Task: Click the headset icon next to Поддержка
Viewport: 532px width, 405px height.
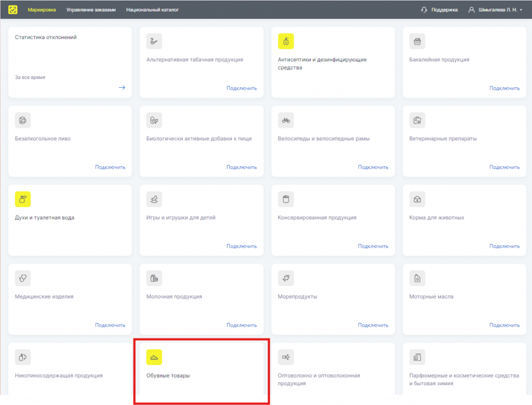Action: click(x=424, y=9)
